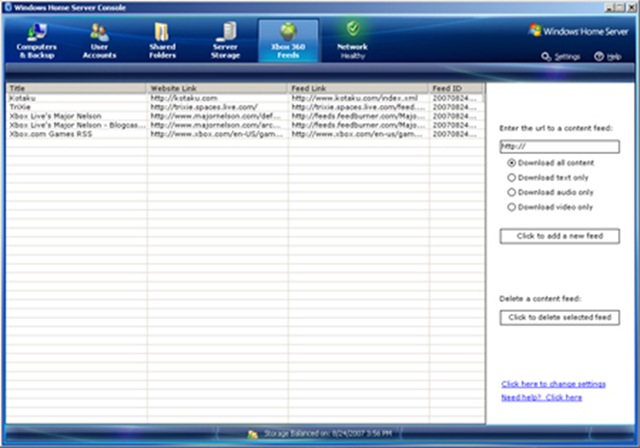Switch to Shared Folders tab
Viewport: 640px width, 448px height.
pyautogui.click(x=162, y=41)
